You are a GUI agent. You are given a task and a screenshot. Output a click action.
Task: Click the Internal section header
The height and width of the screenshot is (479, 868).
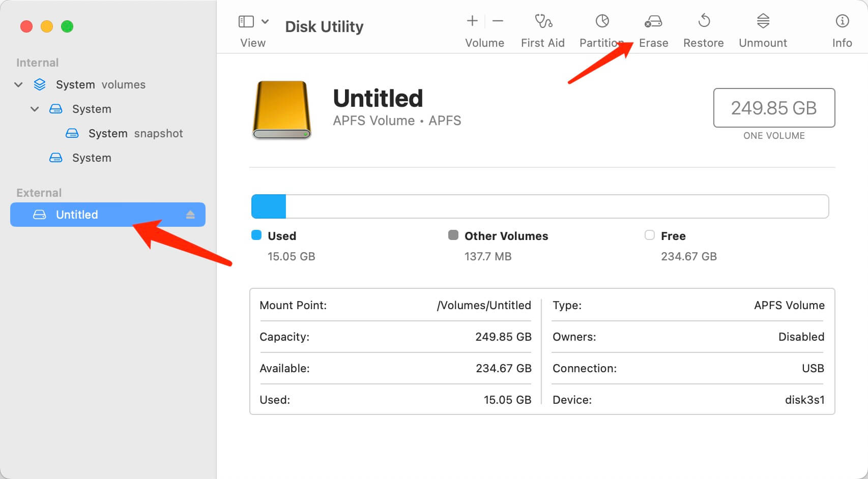click(37, 63)
